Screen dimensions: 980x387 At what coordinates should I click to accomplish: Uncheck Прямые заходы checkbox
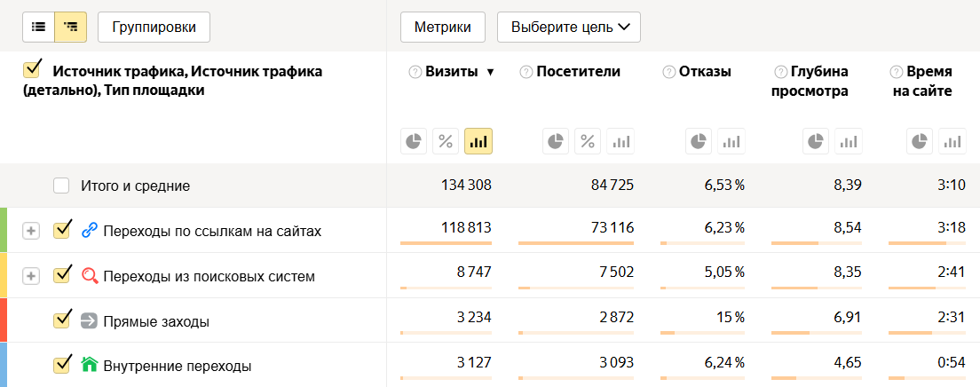click(61, 320)
